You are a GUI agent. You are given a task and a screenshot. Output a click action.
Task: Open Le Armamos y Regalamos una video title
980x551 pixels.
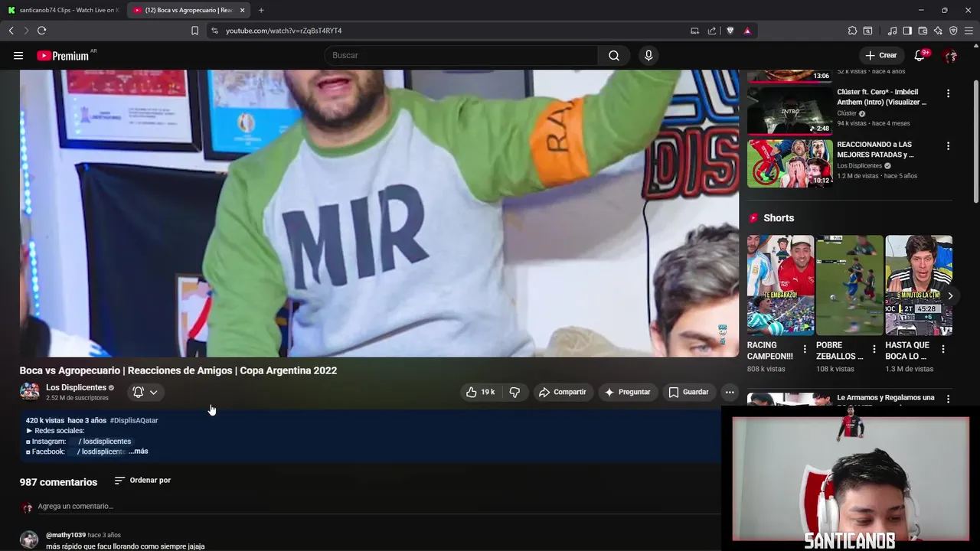[x=886, y=398]
